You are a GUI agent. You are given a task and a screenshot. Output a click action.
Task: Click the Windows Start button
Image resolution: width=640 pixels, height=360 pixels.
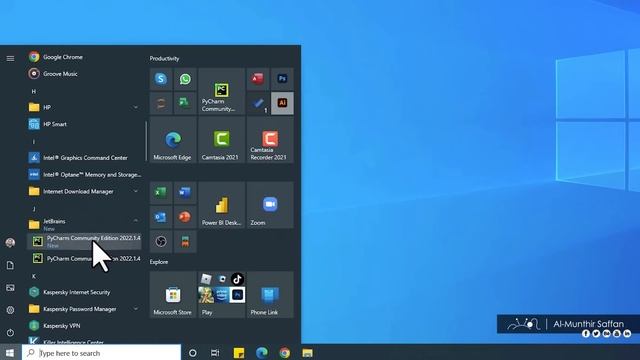(10, 353)
